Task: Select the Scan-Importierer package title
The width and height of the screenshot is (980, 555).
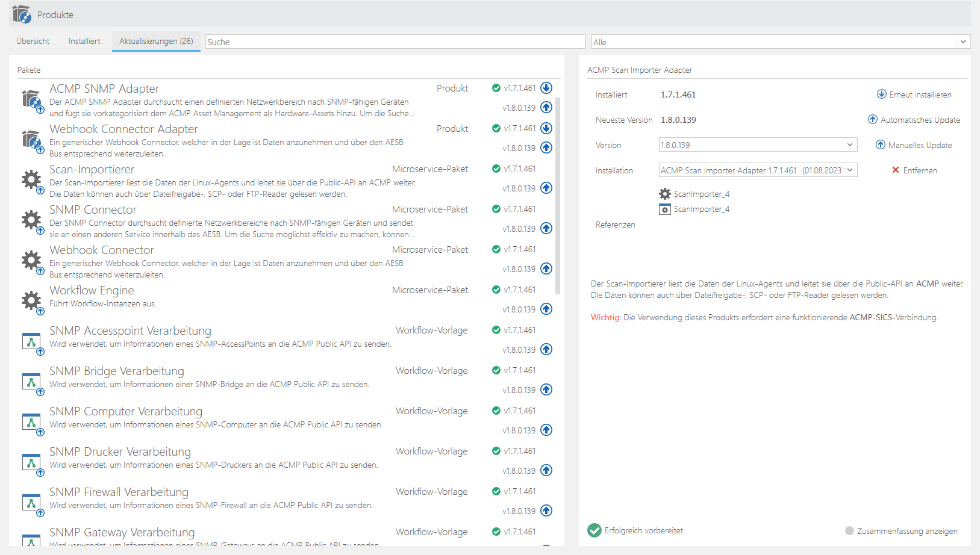Action: tap(92, 169)
